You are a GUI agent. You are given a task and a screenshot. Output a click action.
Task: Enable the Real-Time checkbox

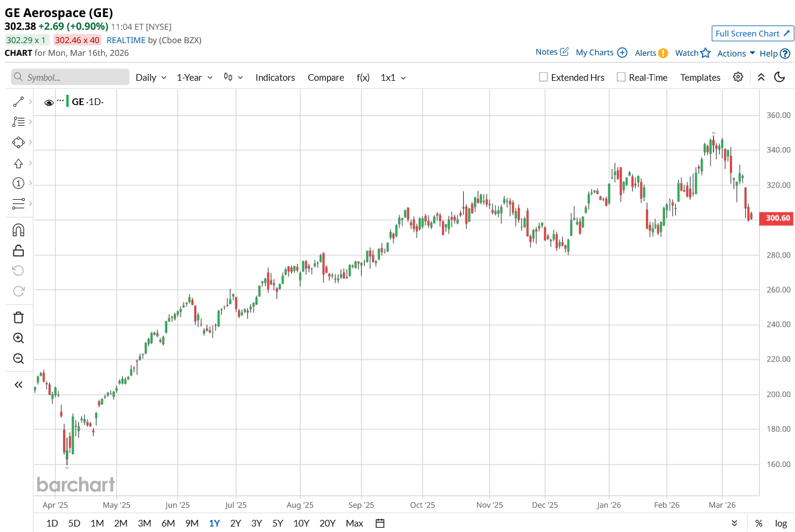[621, 77]
